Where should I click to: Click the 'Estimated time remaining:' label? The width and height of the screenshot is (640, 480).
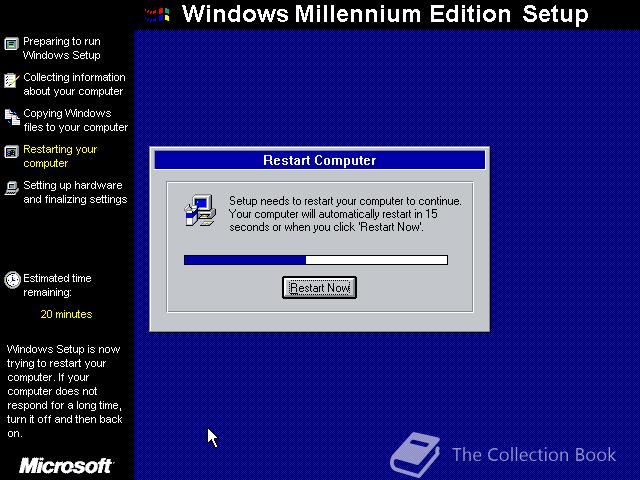[x=57, y=285]
